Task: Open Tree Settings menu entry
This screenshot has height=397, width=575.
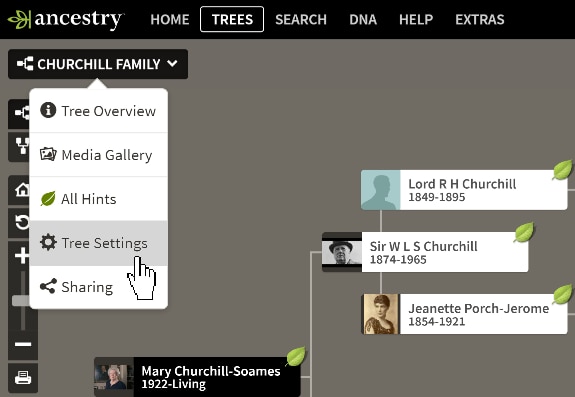Action: pyautogui.click(x=98, y=243)
